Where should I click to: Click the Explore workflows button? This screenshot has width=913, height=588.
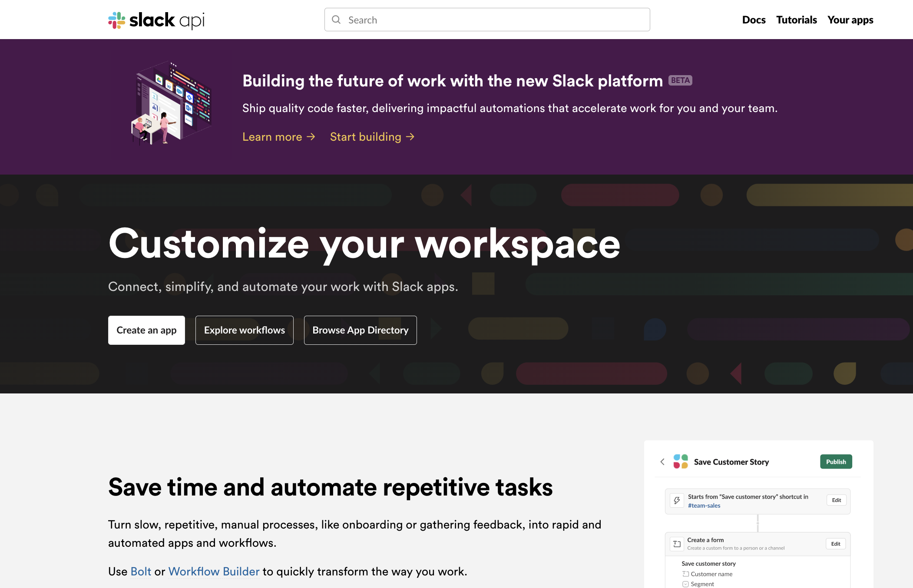coord(244,330)
